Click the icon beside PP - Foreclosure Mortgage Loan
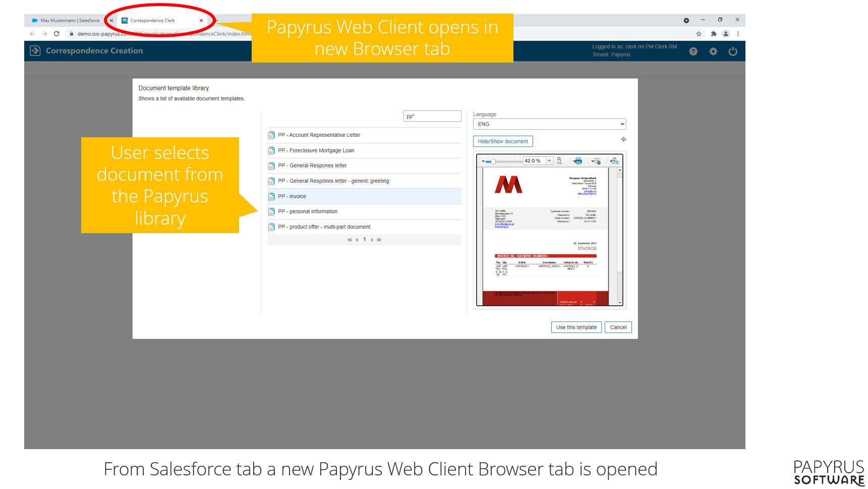The image size is (868, 489). (271, 150)
